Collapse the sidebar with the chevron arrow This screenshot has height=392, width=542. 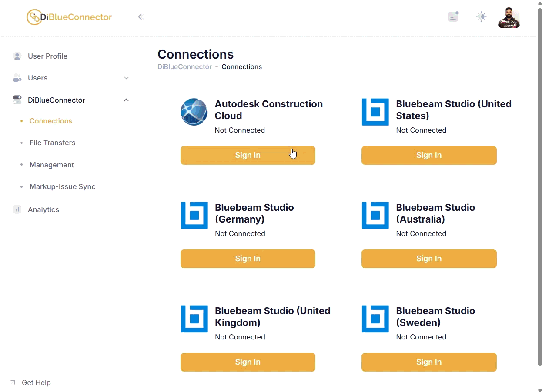click(x=140, y=17)
